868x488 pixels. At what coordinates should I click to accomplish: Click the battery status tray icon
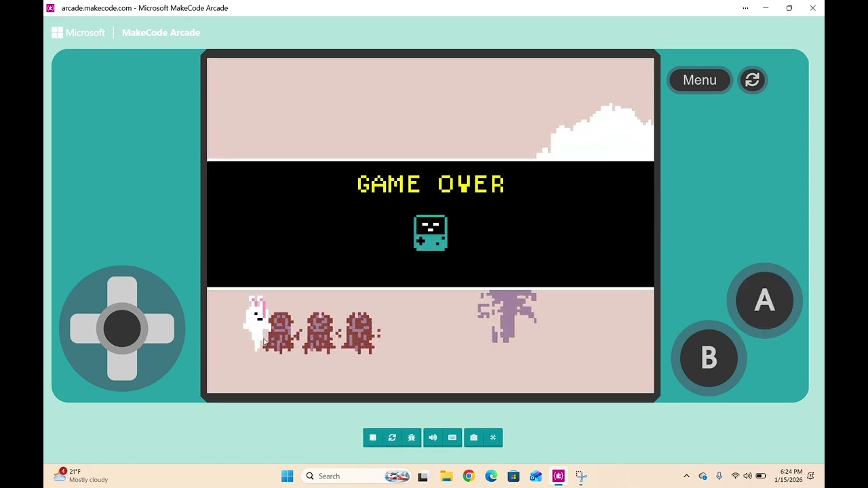click(x=761, y=476)
